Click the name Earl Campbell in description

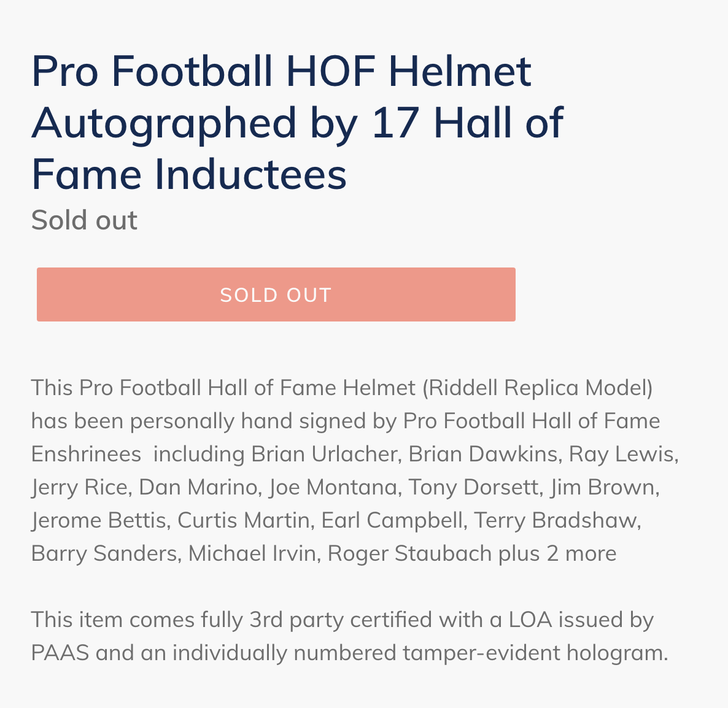(392, 520)
